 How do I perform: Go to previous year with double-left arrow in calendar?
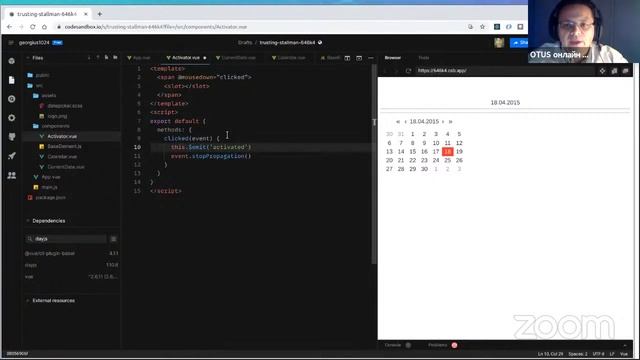[x=398, y=122]
